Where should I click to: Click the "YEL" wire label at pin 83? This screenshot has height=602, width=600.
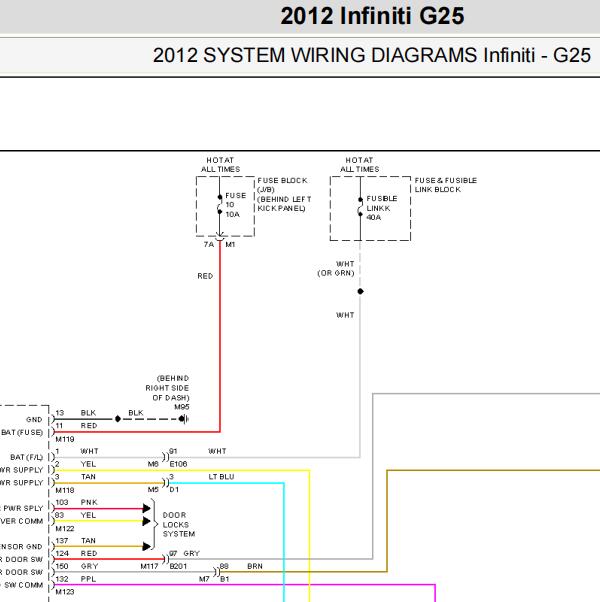click(x=88, y=515)
